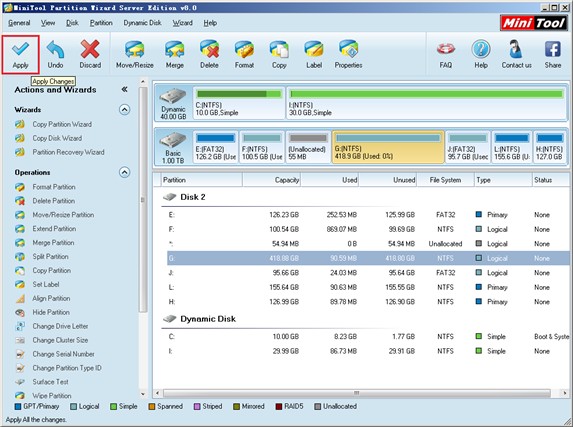Select the C: Boot & System row
This screenshot has width=573, height=427.
click(368, 336)
